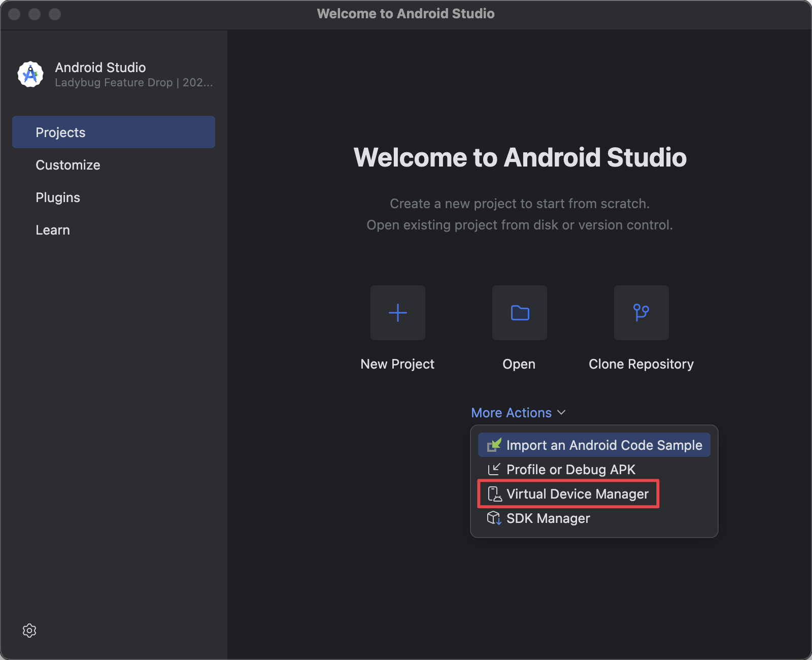Click the truncated Ladybug Feature Drop version text
812x660 pixels.
click(x=133, y=82)
